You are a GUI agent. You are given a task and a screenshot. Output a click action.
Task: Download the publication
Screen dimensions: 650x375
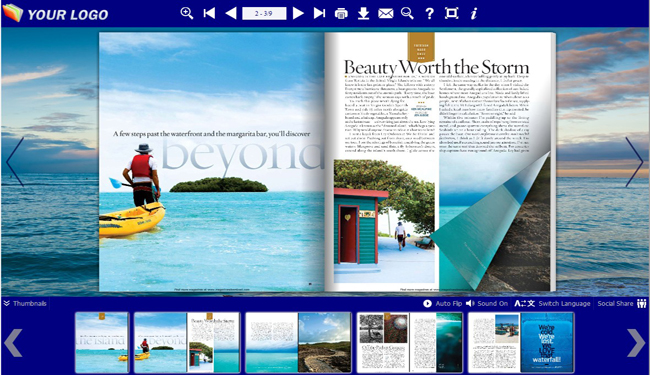364,13
